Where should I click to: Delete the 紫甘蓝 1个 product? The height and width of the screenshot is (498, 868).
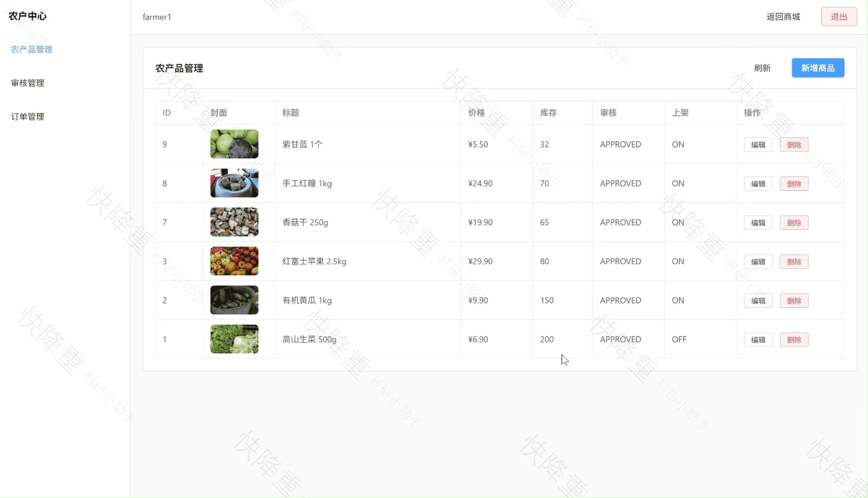794,145
